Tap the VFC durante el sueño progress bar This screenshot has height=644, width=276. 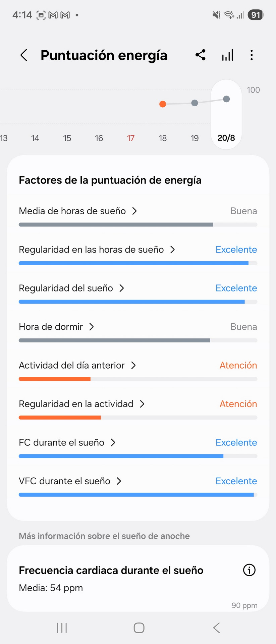pos(138,495)
